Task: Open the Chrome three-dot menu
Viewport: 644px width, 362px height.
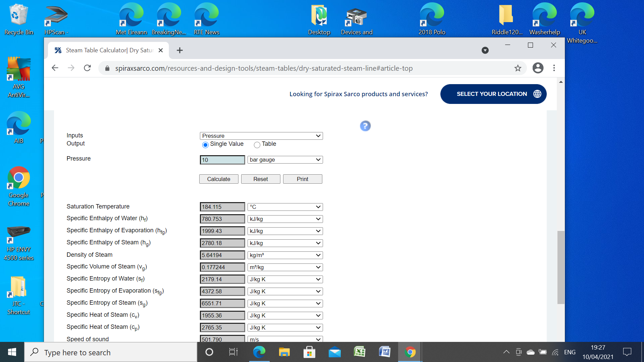Action: click(x=554, y=68)
